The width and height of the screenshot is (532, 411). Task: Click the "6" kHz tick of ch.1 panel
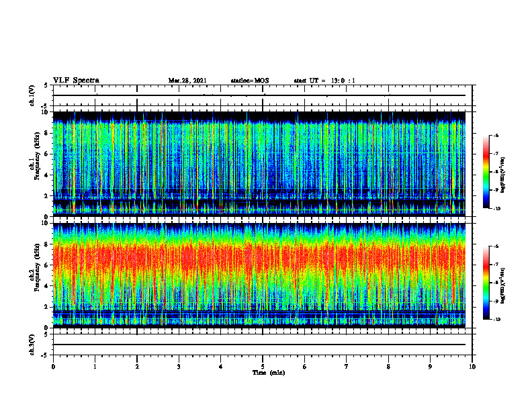tap(47, 154)
